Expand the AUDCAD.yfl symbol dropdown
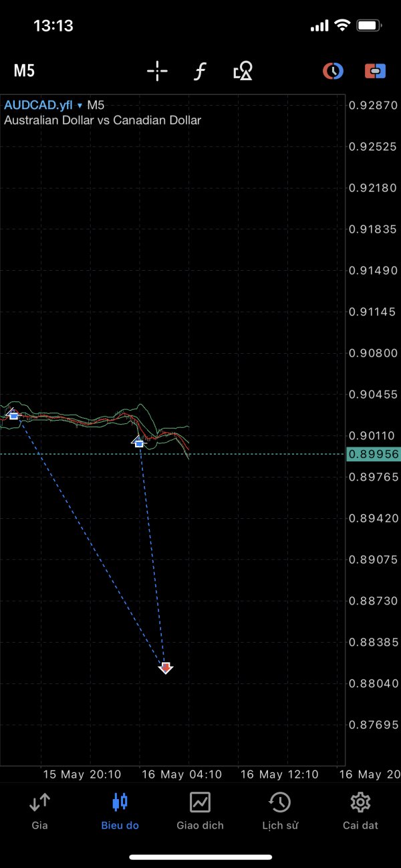This screenshot has height=868, width=401. pyautogui.click(x=43, y=105)
